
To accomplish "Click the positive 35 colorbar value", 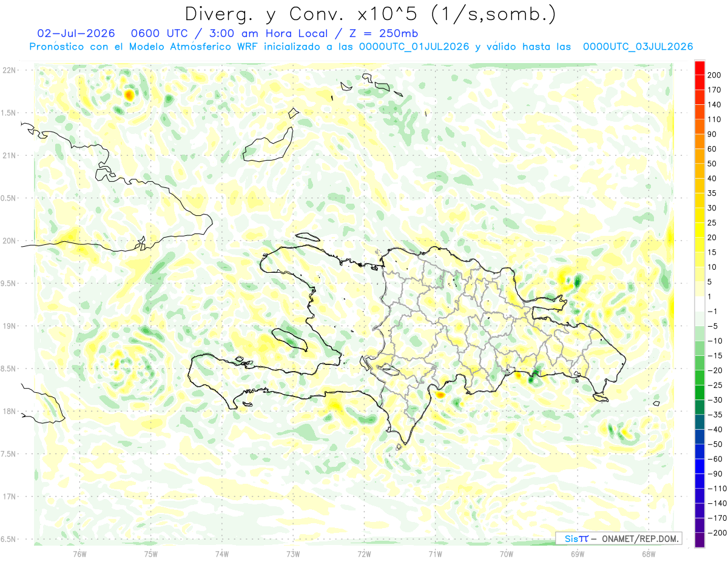I will 713,193.
